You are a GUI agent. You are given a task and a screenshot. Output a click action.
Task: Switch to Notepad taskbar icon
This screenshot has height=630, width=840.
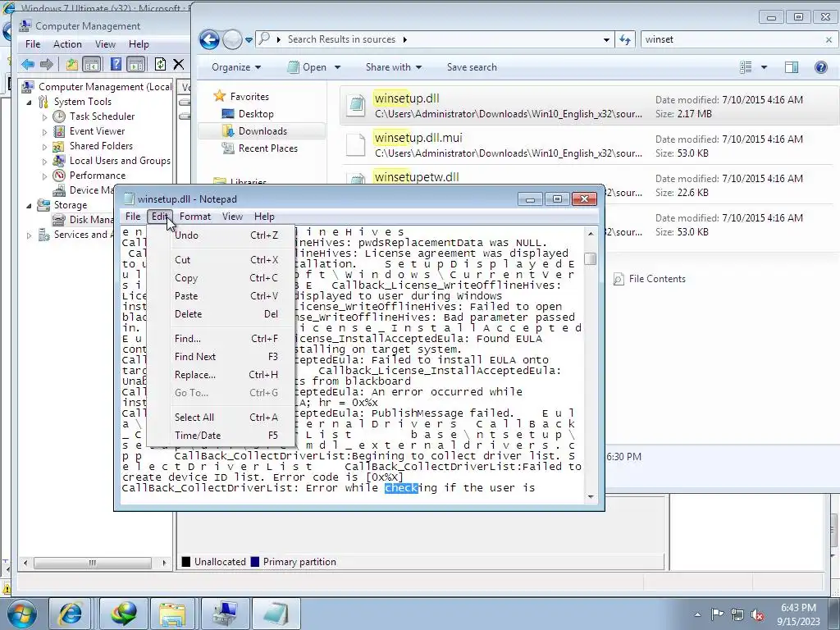point(276,614)
